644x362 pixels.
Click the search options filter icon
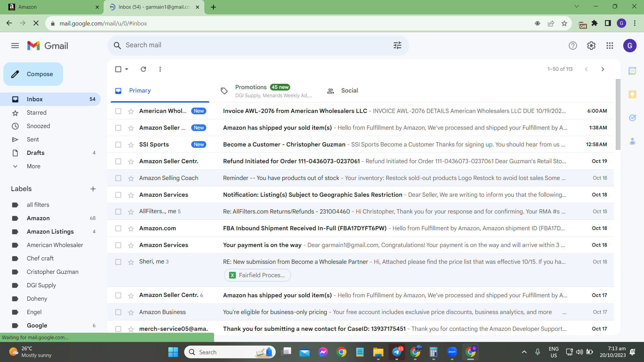(397, 45)
